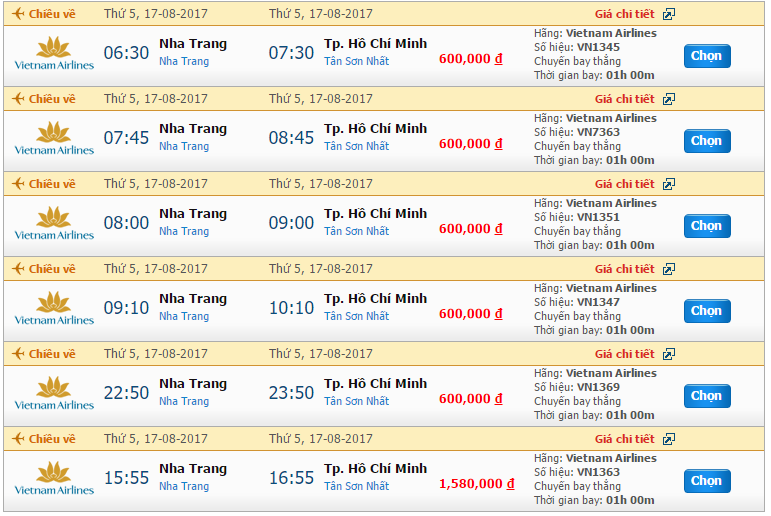
Task: Click flight number VN1363
Action: coord(598,473)
